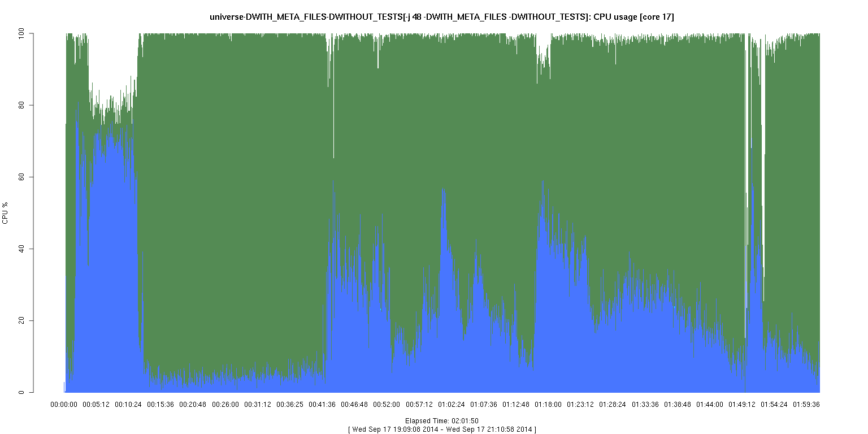Select the 01:33:36 x-axis time label
This screenshot has width=868, height=434.
(645, 405)
